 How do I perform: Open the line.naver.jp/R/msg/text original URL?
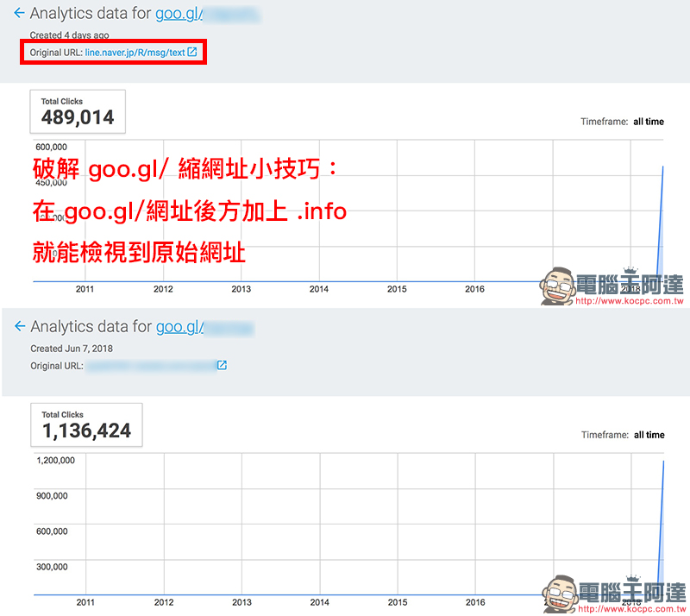(x=135, y=53)
